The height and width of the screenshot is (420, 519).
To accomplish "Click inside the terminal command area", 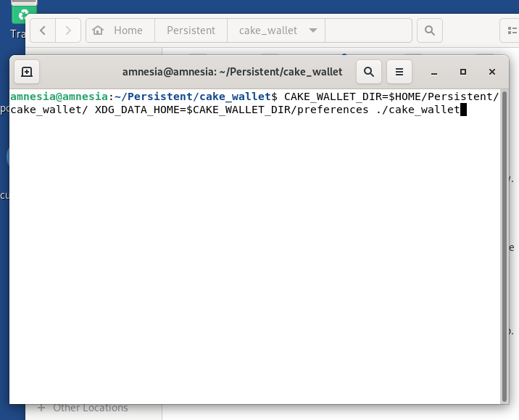I will tap(254, 254).
